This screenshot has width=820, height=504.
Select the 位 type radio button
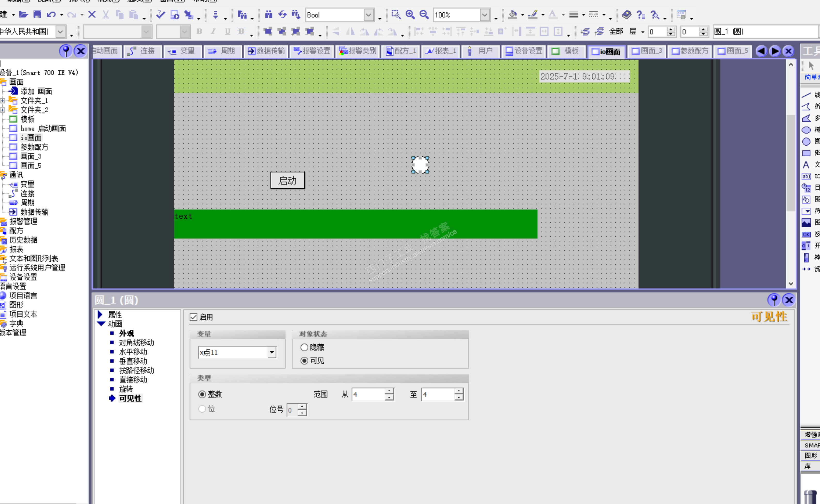[x=202, y=409]
